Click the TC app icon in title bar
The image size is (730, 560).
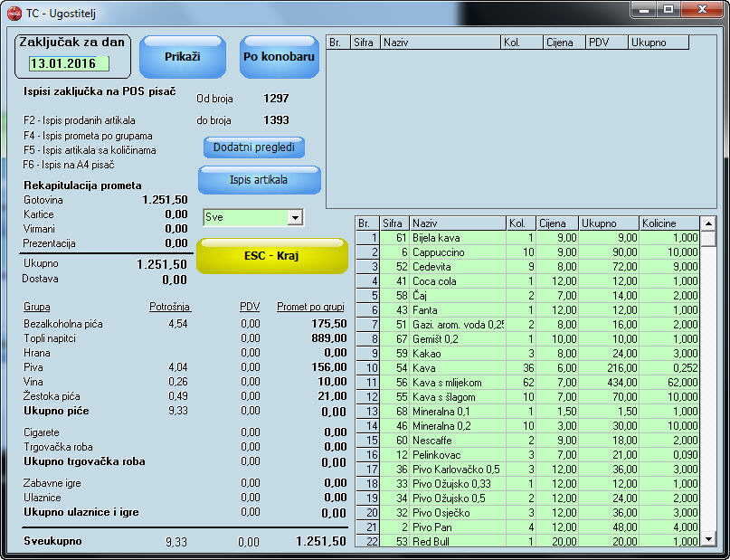click(x=14, y=12)
